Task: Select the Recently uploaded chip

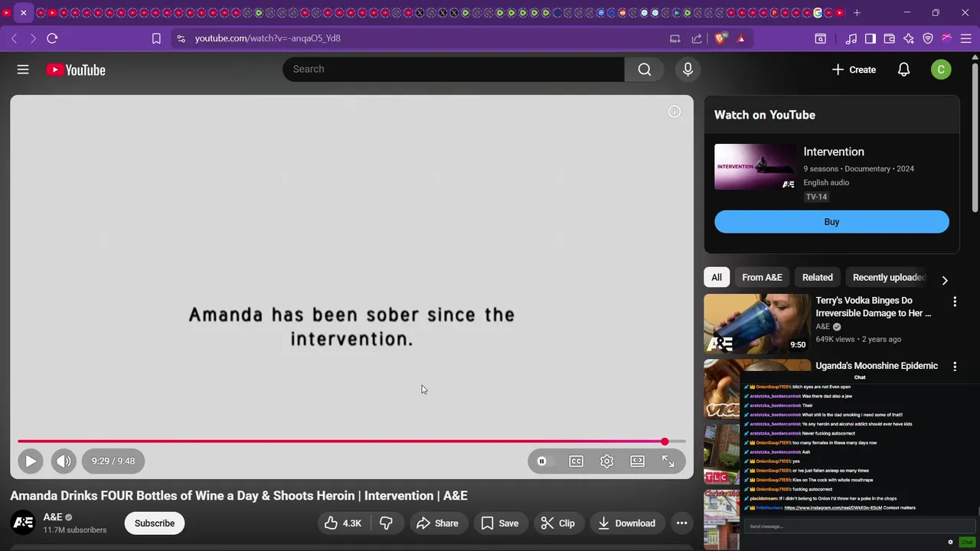Action: pos(890,278)
